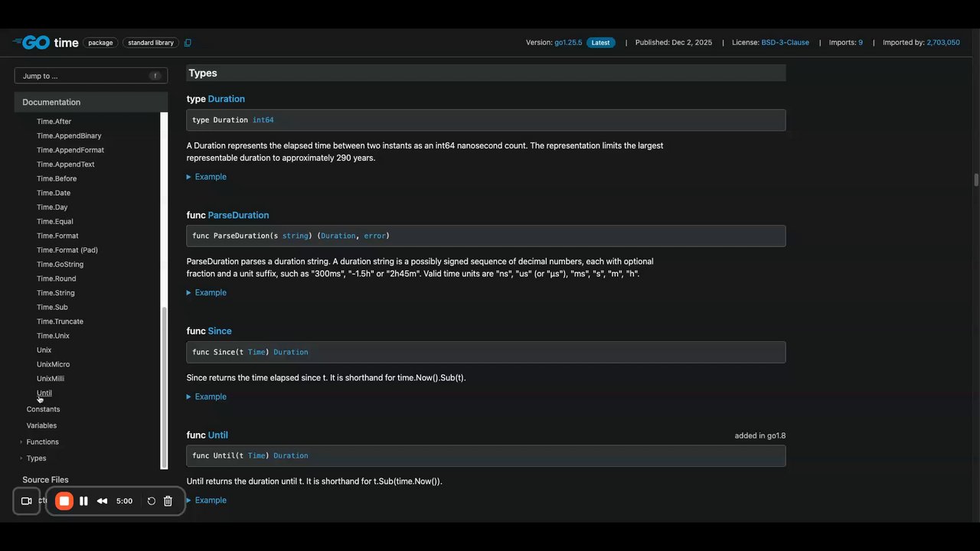Select Until in the sidebar
980x551 pixels.
(x=44, y=393)
